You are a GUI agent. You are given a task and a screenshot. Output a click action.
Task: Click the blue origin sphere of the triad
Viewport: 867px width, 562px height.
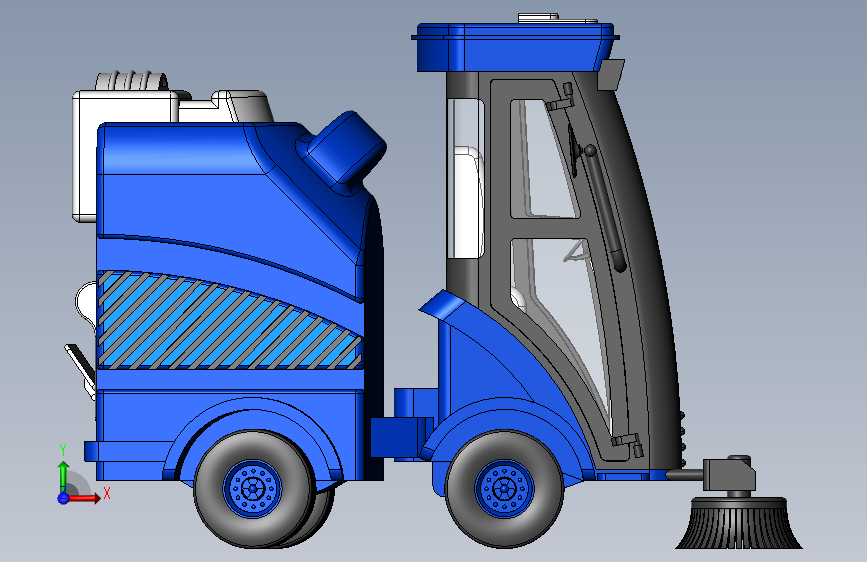coord(63,498)
